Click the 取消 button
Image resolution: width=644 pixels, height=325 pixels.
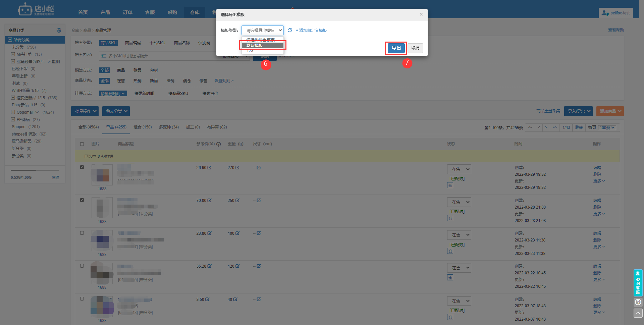pyautogui.click(x=415, y=48)
